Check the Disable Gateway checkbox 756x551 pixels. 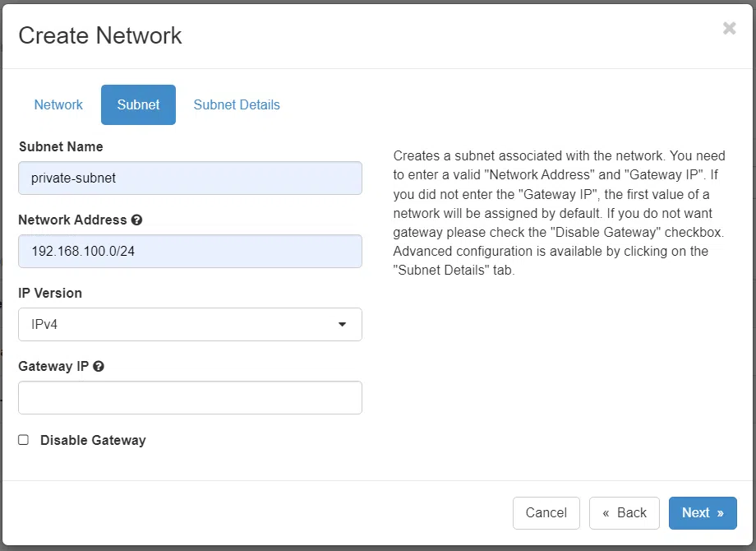pos(23,440)
